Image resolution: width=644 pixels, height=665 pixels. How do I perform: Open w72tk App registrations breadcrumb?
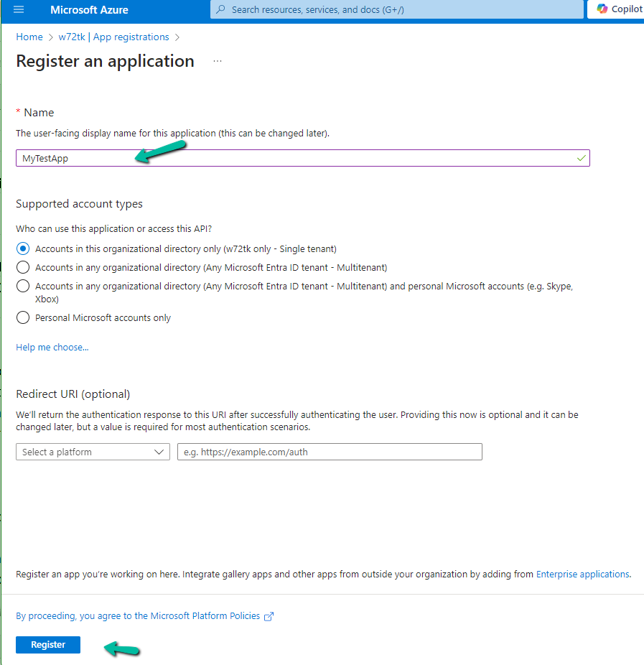[113, 37]
